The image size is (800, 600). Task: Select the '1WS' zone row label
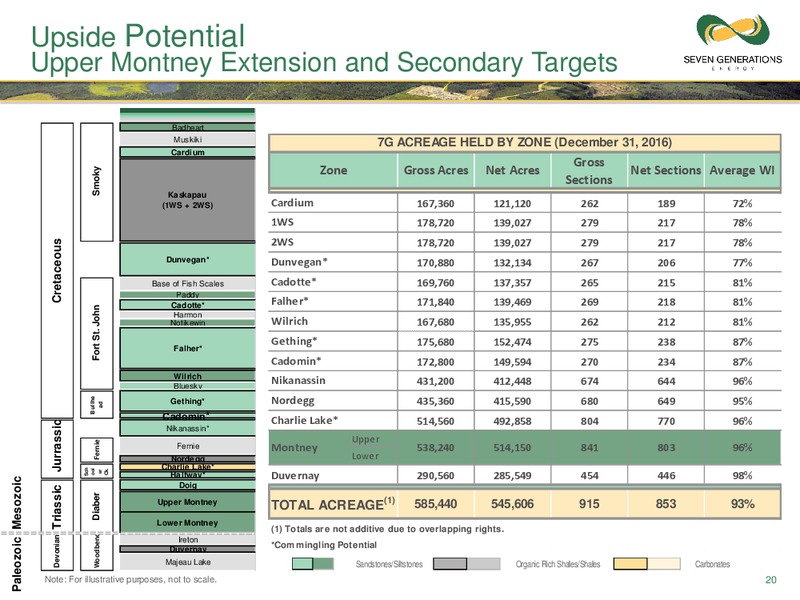coord(282,222)
